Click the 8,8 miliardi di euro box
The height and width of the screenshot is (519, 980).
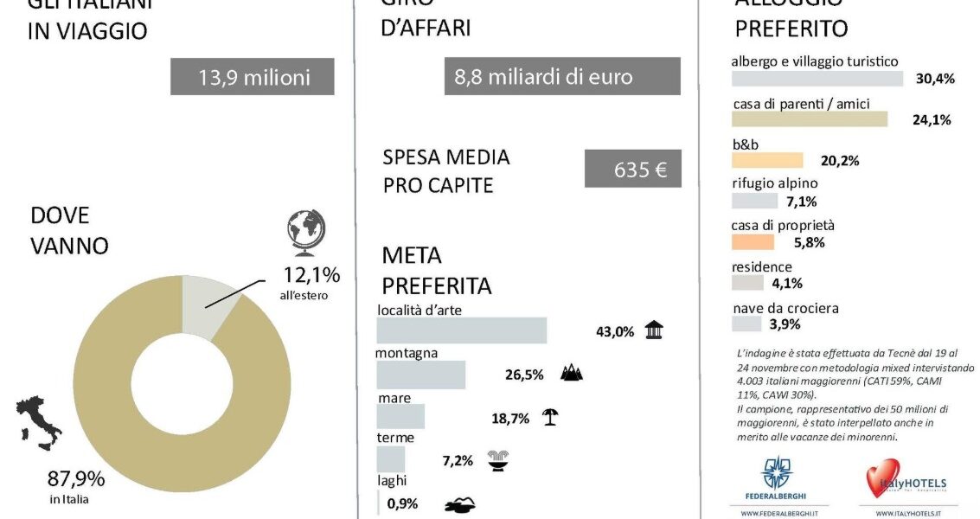pyautogui.click(x=562, y=77)
